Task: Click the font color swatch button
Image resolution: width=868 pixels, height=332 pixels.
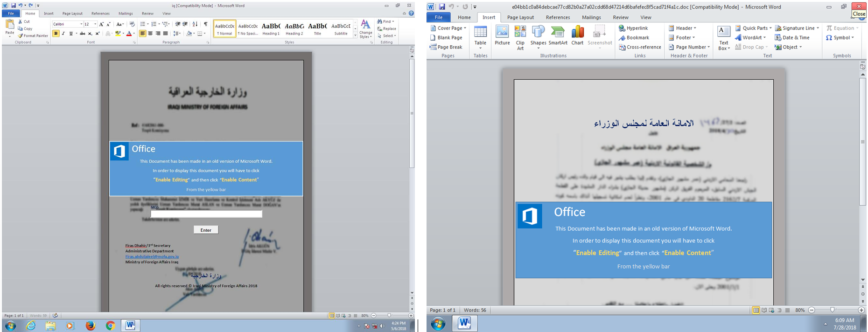Action: click(x=129, y=34)
